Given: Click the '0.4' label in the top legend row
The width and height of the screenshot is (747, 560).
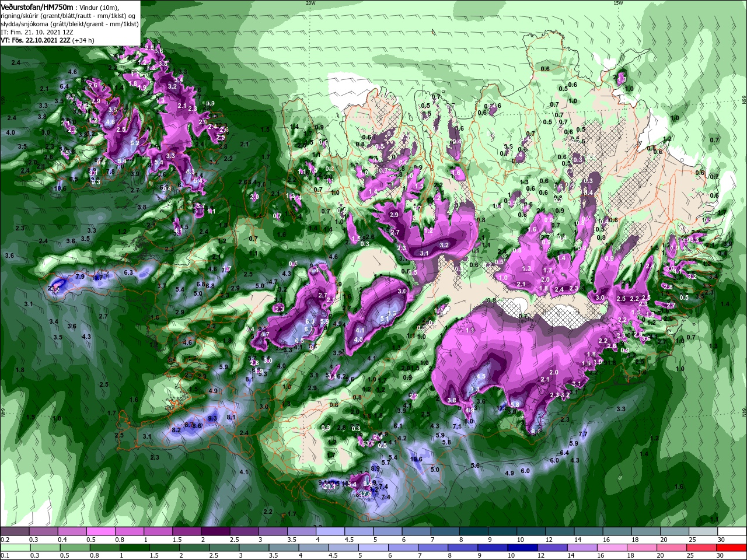Looking at the screenshot, I should (62, 540).
